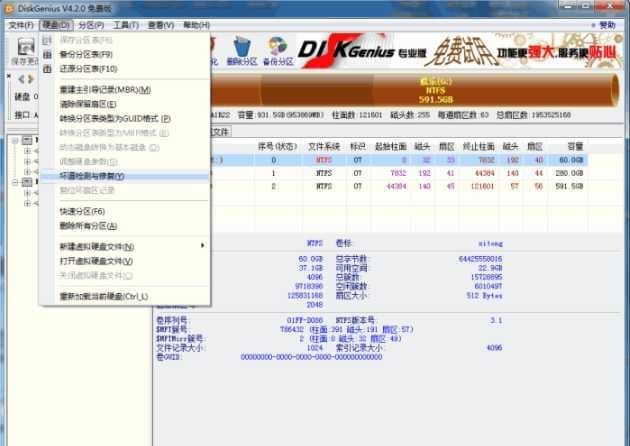Viewport: 630px width, 446px height.
Task: Open the 工具(T) menu
Action: pyautogui.click(x=126, y=25)
